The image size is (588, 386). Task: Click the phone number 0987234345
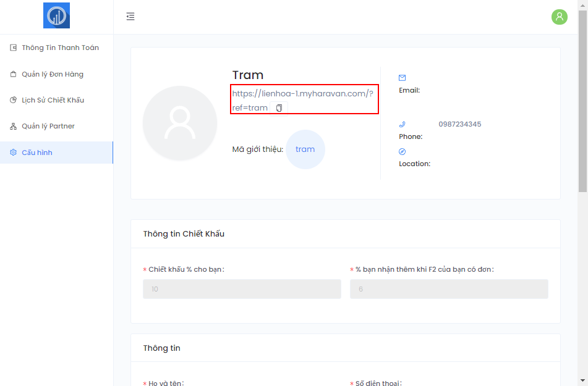(460, 124)
